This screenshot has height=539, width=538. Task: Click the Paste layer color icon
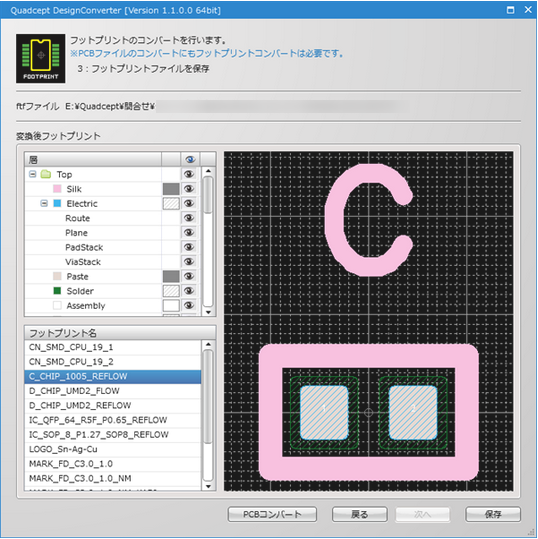pos(57,276)
